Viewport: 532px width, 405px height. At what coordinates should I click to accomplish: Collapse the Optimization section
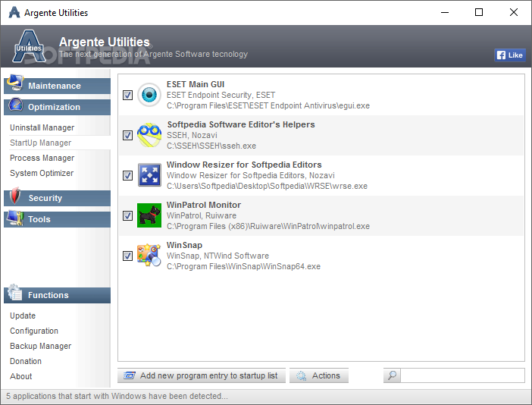tap(57, 107)
